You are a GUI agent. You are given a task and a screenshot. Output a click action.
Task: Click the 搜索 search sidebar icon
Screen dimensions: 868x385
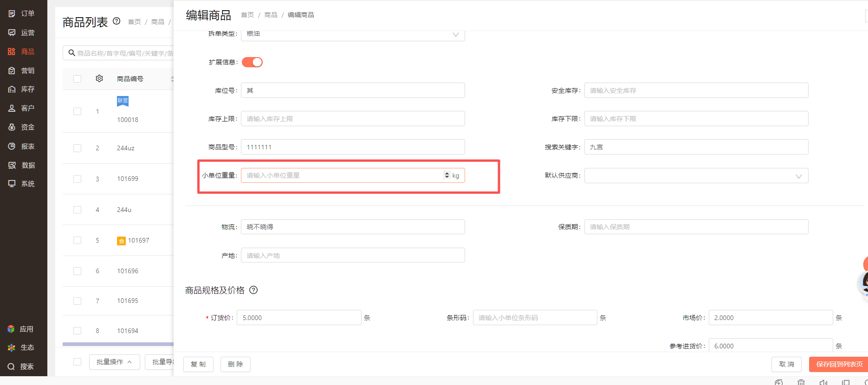[11, 366]
